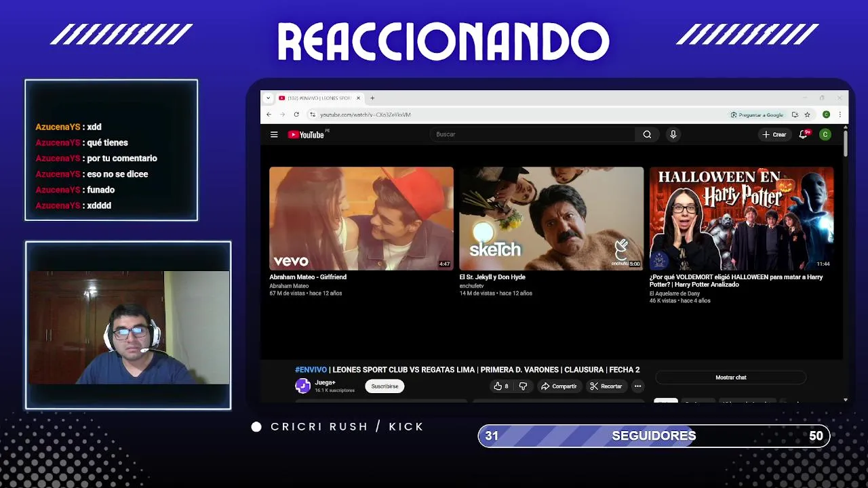Open the YouTube account avatar menu

[x=825, y=134]
